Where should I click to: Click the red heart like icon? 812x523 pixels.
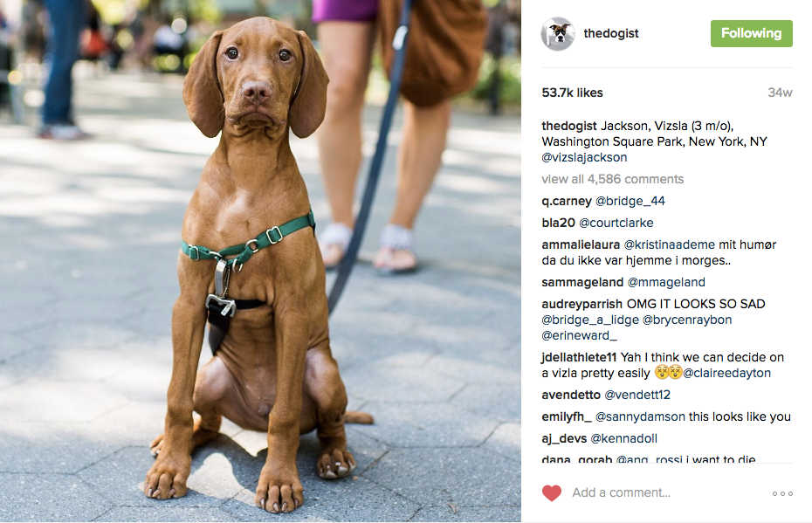click(552, 493)
